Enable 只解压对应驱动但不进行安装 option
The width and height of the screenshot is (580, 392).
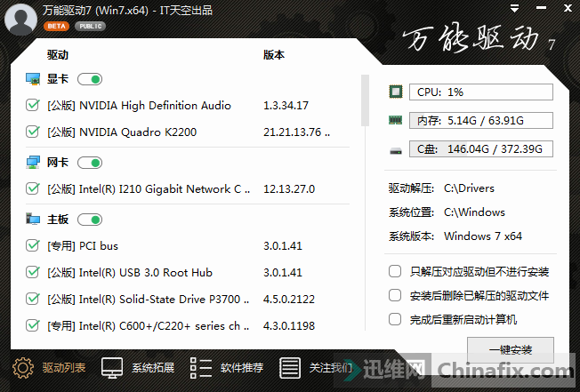click(395, 271)
